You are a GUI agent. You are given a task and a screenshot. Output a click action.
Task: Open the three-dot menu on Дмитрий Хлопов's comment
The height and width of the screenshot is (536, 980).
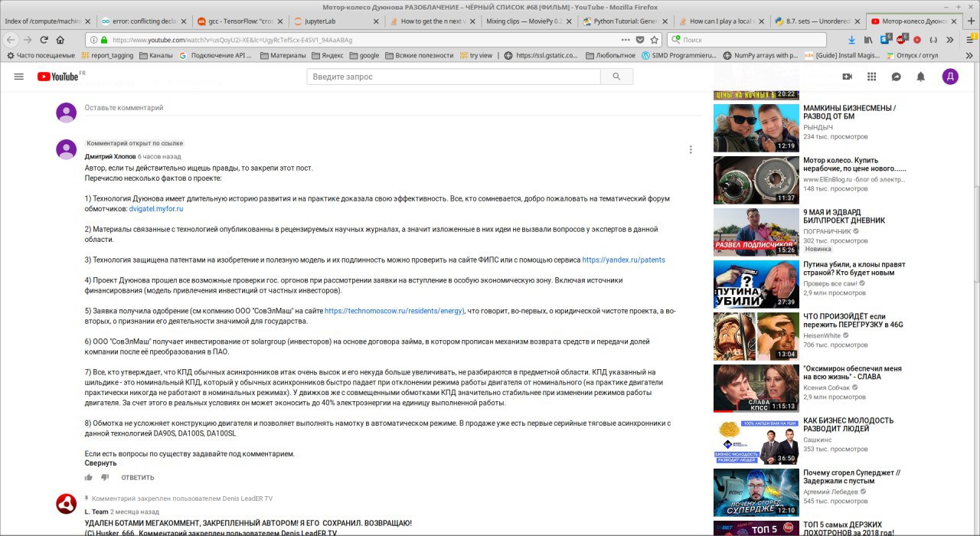tap(691, 150)
